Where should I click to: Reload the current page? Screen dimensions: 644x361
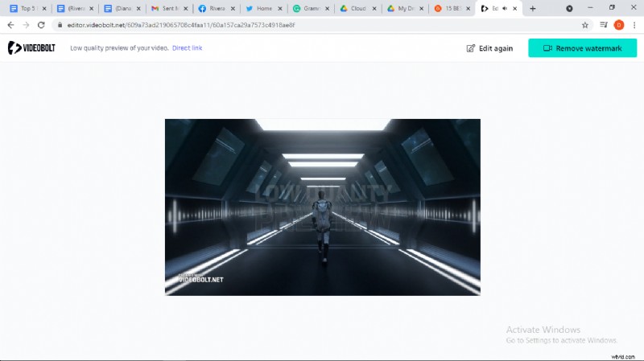tap(41, 25)
